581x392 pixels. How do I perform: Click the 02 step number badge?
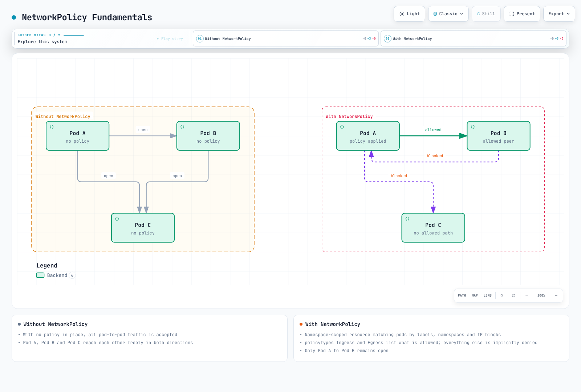tap(387, 38)
